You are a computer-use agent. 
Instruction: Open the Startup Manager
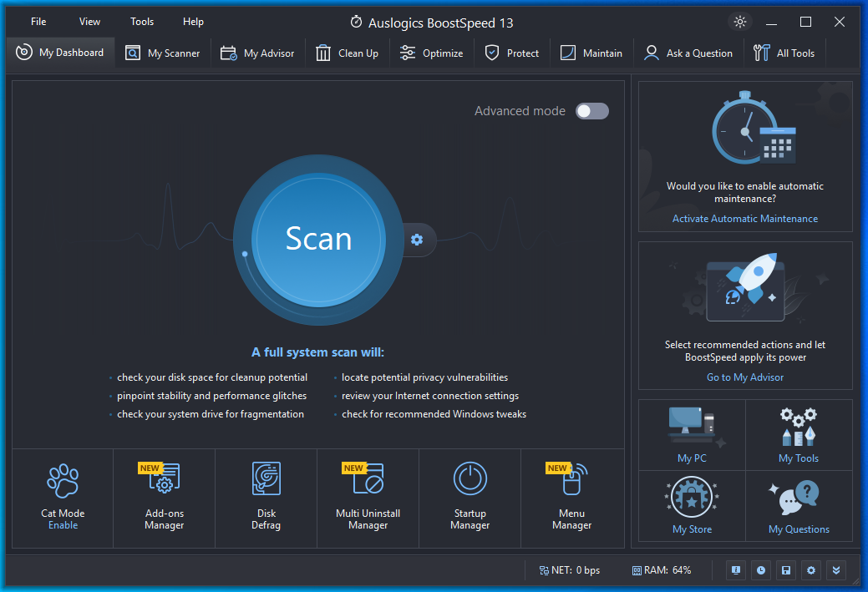(470, 497)
